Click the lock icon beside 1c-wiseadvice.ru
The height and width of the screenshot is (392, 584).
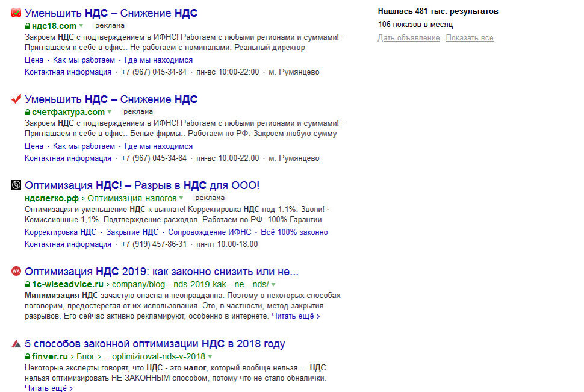tap(28, 284)
